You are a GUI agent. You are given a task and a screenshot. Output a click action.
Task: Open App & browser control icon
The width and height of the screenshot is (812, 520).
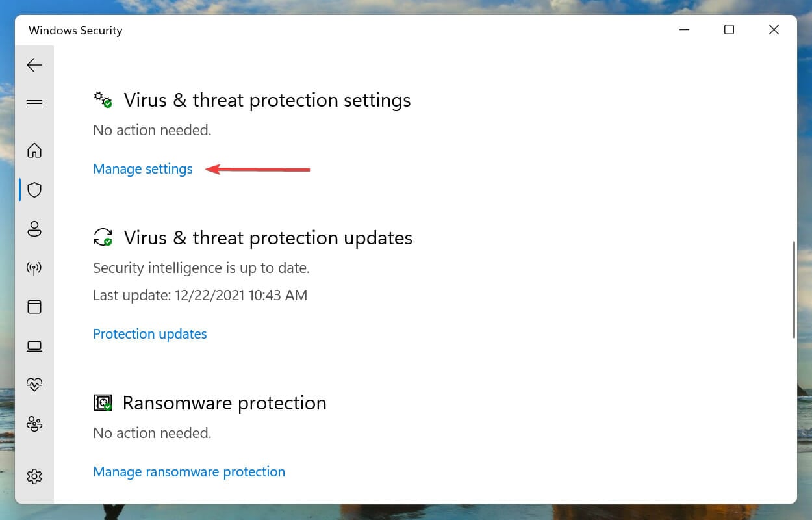point(34,307)
